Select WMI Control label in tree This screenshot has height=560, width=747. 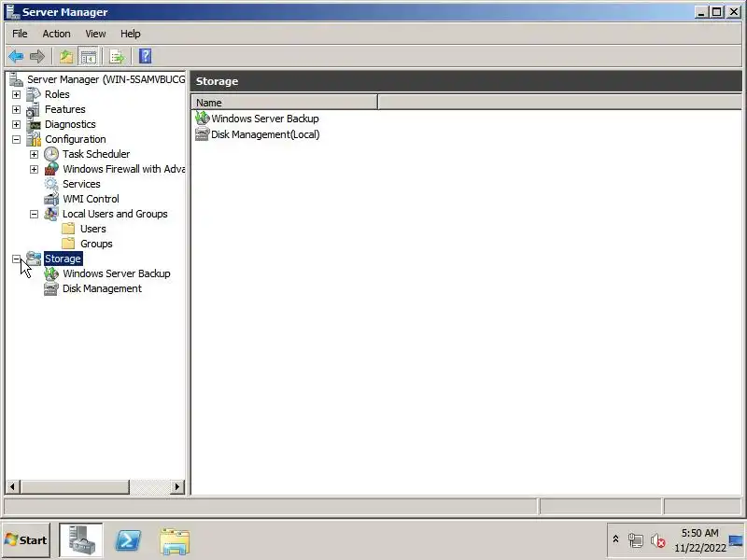pyautogui.click(x=91, y=199)
